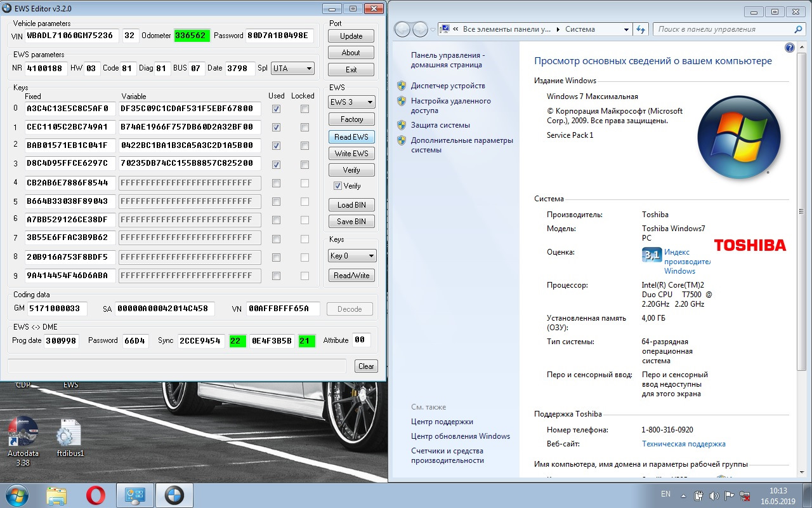
Task: Uncheck the Used checkbox for key 1
Action: [276, 127]
